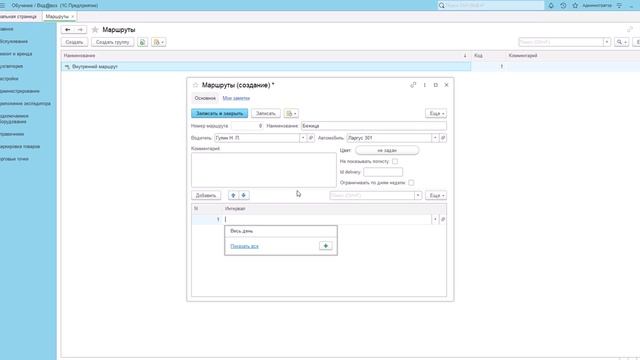Screen dimensions: 640x360
Task: Click the Наименование input field
Action: coord(374,126)
